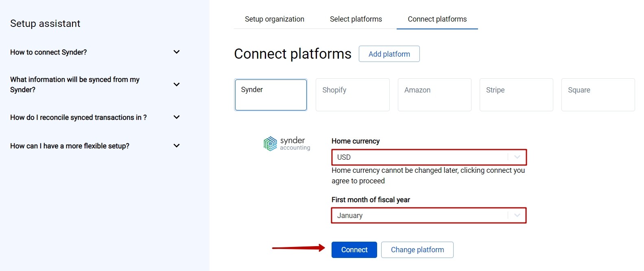This screenshot has width=644, height=271.
Task: Click the 'Home currency cannot be changed later' note
Action: (428, 176)
